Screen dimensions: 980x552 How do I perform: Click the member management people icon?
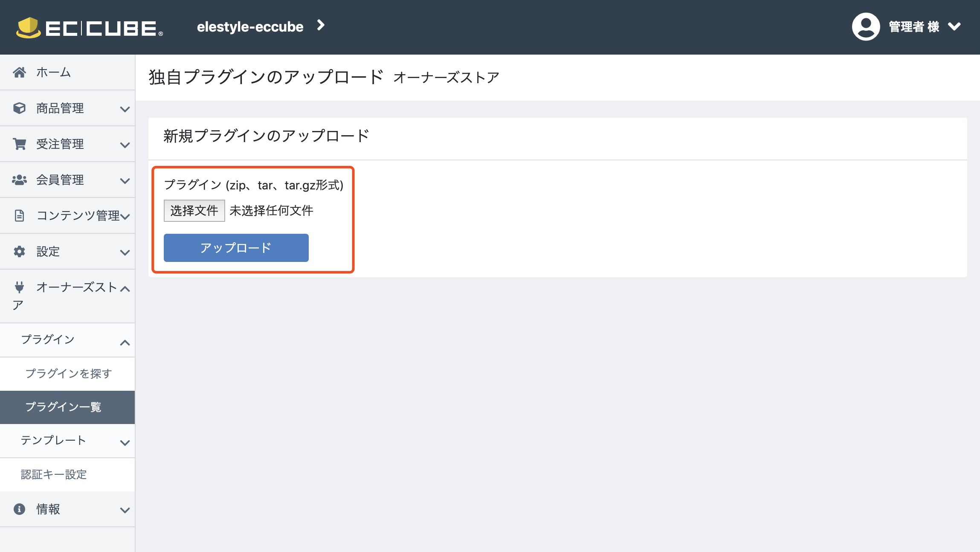[19, 180]
